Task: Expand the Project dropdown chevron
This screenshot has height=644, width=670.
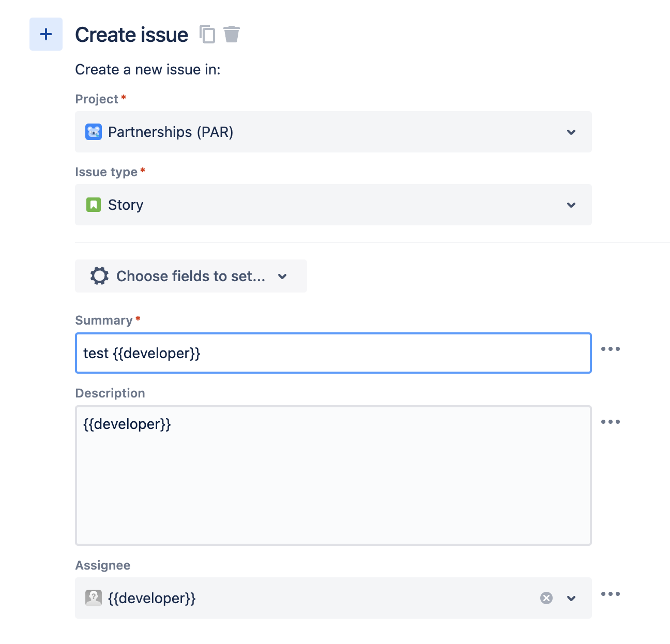Action: click(571, 132)
